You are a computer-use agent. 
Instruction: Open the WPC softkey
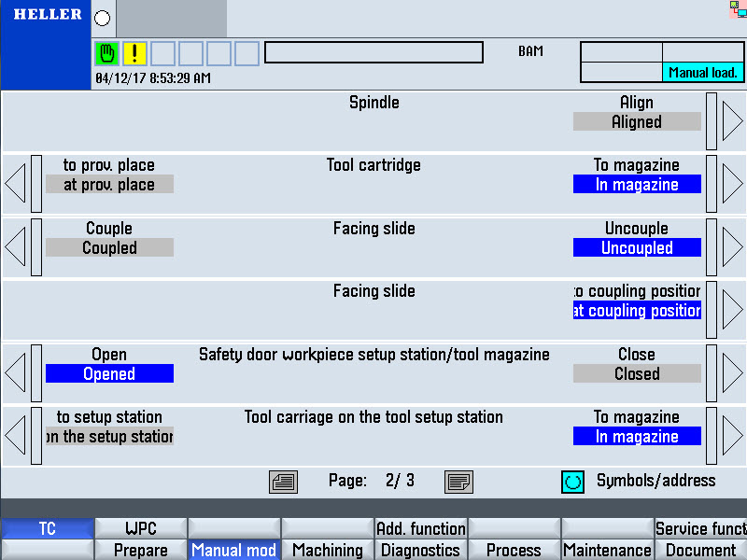140,529
